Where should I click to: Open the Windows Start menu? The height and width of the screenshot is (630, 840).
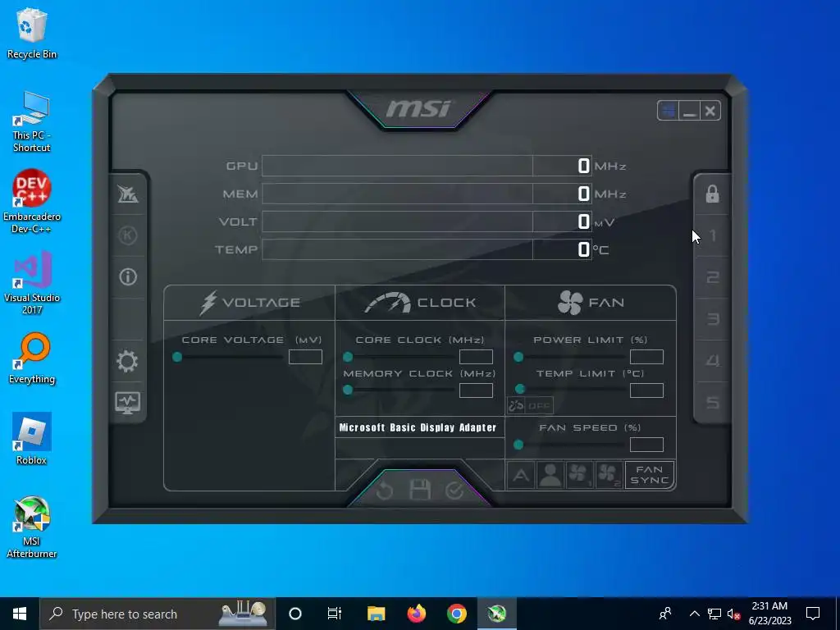[20, 614]
